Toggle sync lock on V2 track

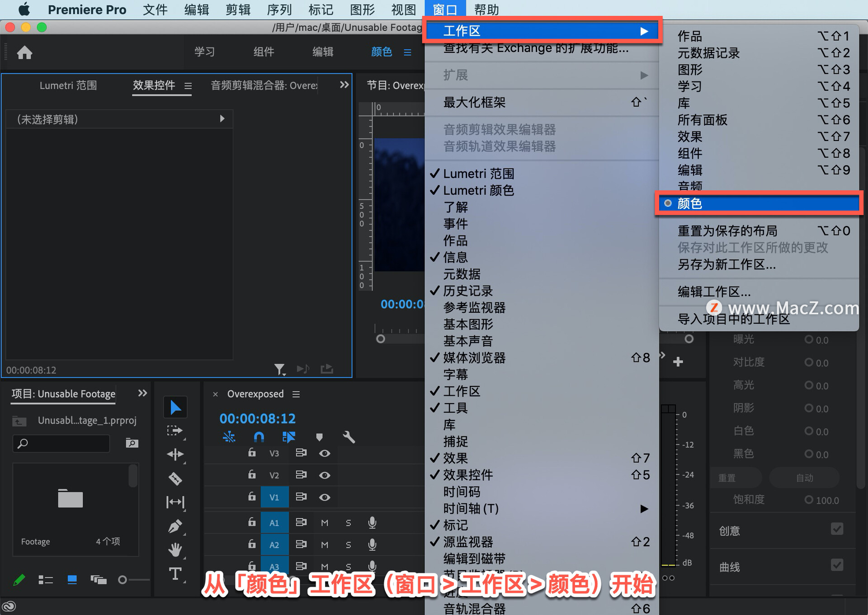301,475
